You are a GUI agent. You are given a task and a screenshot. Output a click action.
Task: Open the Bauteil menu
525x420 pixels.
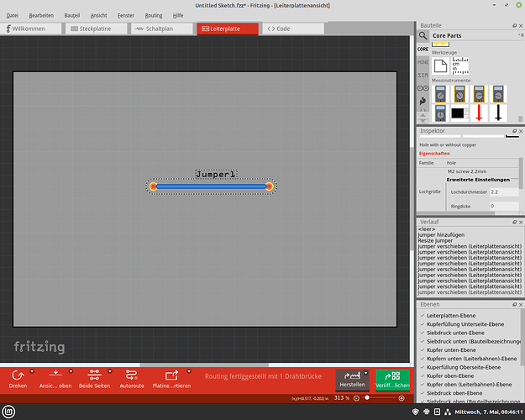click(x=72, y=15)
